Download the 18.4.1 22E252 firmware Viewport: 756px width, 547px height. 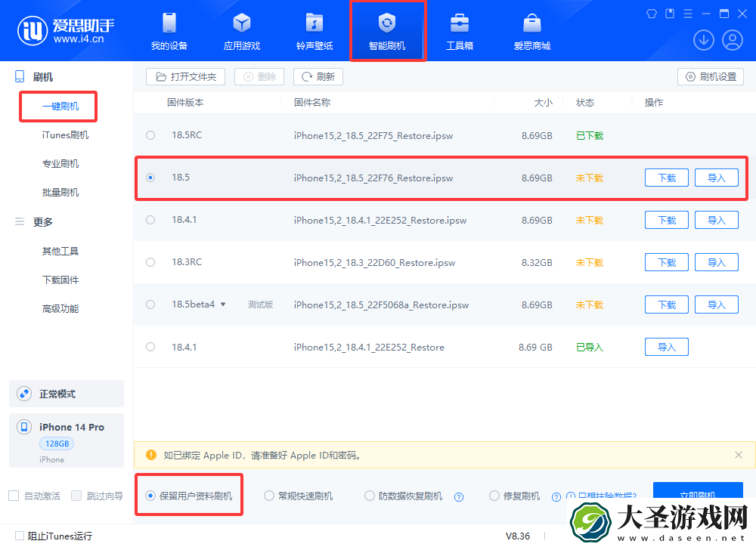pos(667,221)
